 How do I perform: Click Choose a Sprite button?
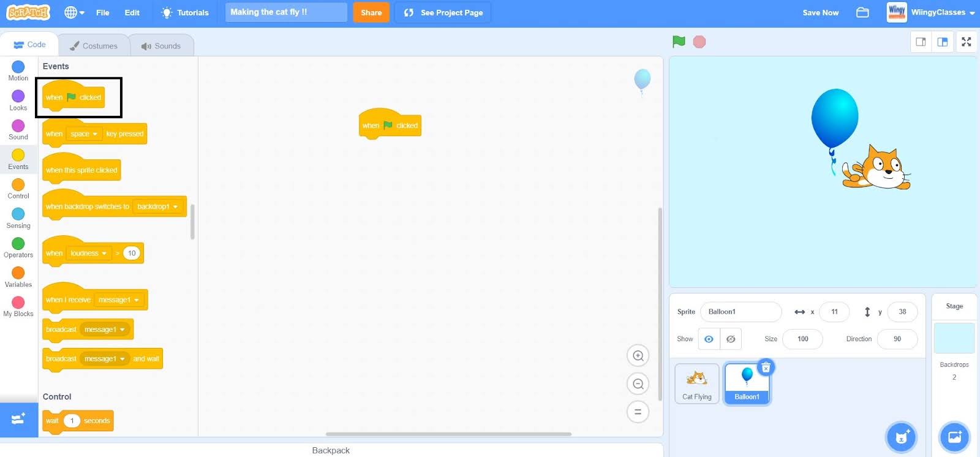(x=901, y=437)
